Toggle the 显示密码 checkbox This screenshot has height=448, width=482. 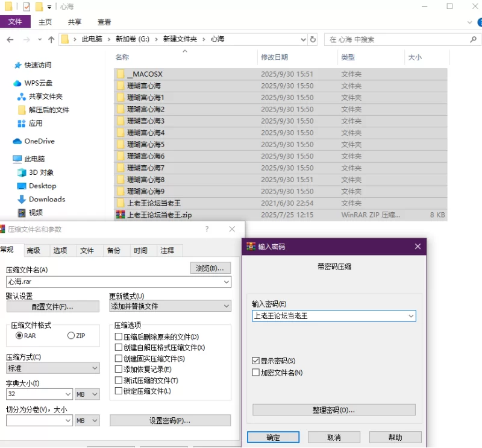256,361
